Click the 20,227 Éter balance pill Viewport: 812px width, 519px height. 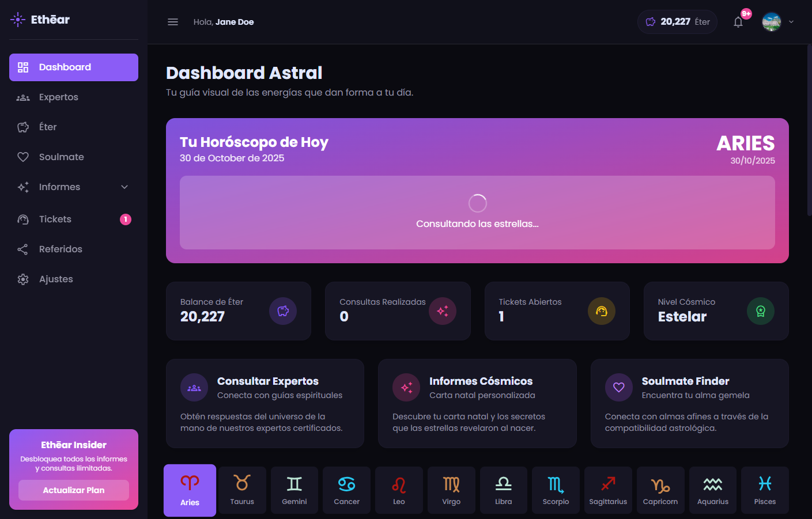click(677, 22)
